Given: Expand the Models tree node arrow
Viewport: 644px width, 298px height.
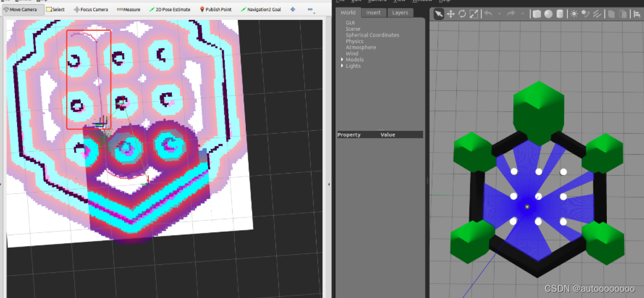Looking at the screenshot, I should pos(342,59).
